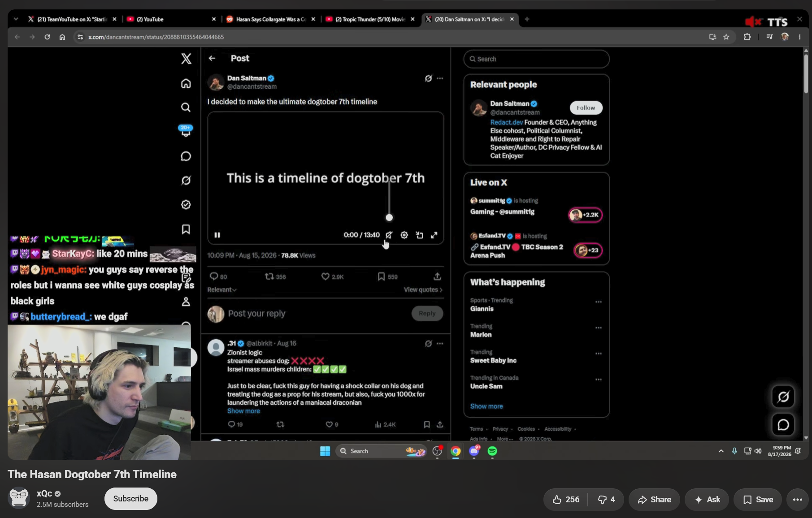Viewport: 812px width, 518px height.
Task: Like .31's reply with 9 likes
Action: [332, 424]
